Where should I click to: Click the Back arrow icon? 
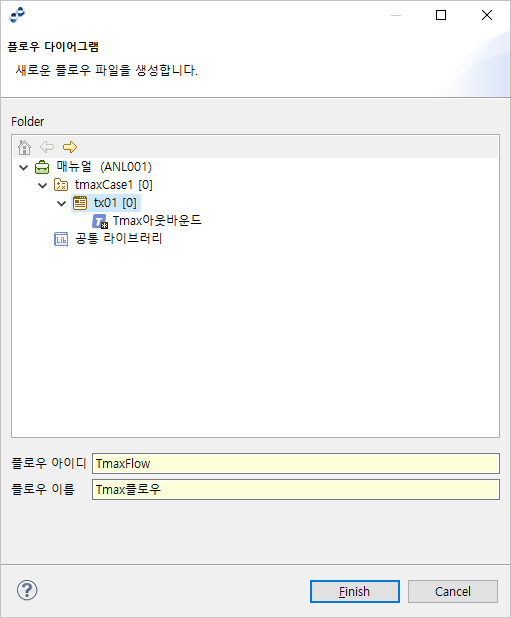pyautogui.click(x=47, y=147)
